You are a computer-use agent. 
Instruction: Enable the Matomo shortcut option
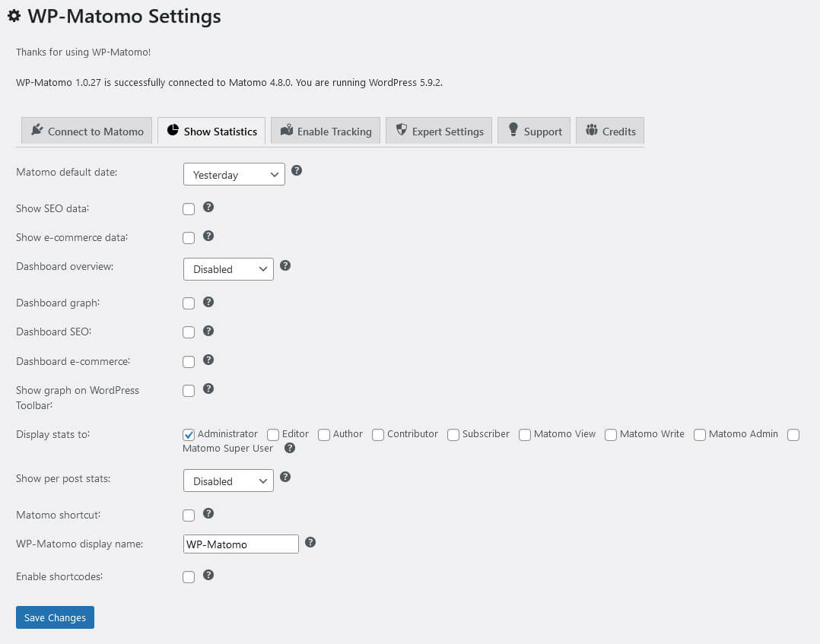[188, 515]
